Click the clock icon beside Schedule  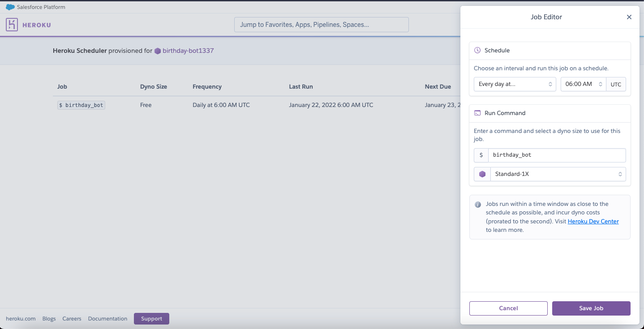477,50
